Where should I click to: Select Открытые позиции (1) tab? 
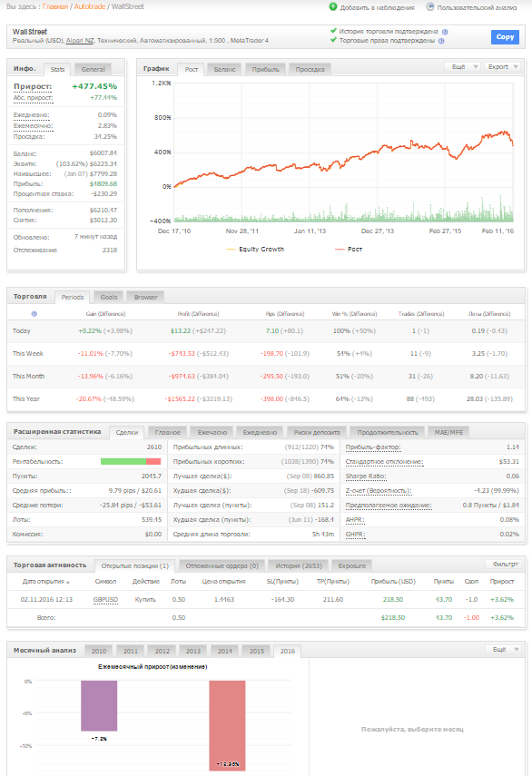pos(134,565)
